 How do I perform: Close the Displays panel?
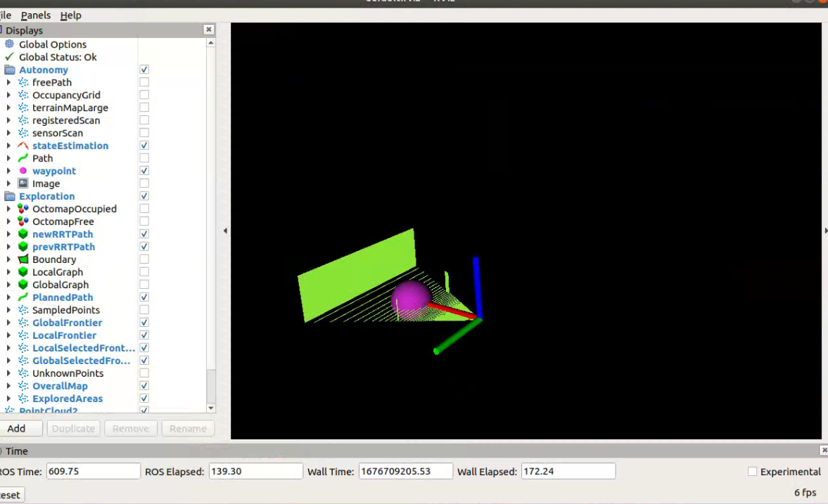click(x=209, y=30)
